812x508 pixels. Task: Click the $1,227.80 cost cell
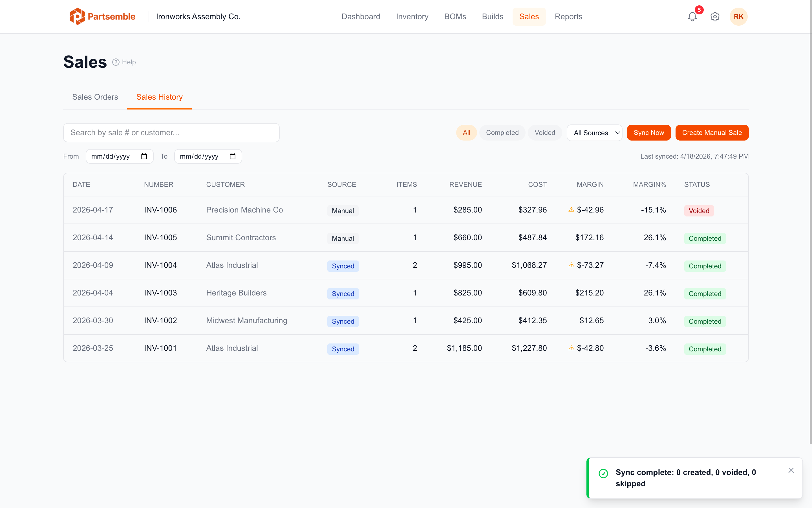click(529, 348)
